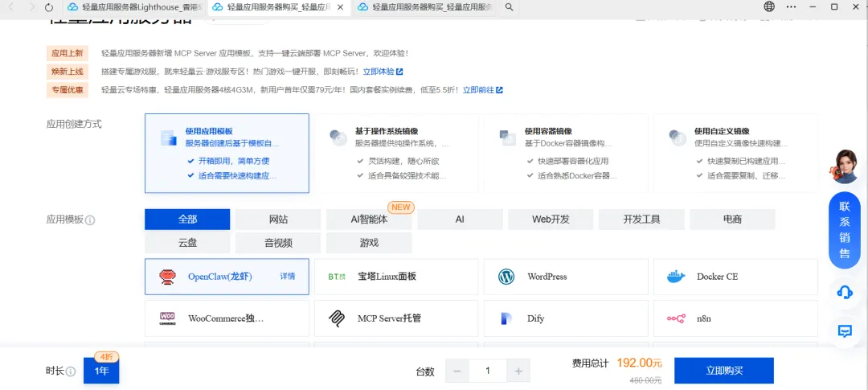
Task: Decrease 台数 with the minus button
Action: click(457, 371)
